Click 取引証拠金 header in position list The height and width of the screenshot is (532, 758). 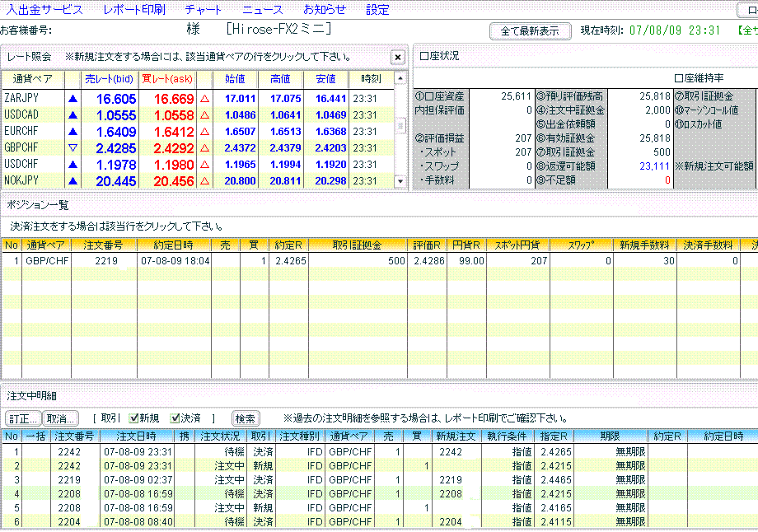[358, 245]
